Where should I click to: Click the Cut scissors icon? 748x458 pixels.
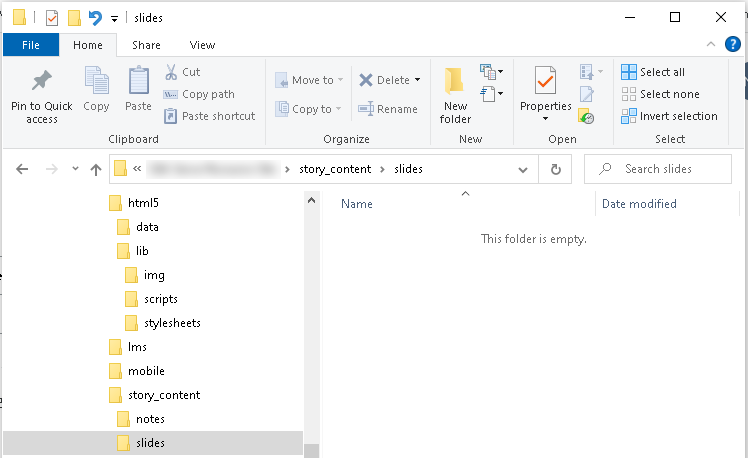coord(171,72)
